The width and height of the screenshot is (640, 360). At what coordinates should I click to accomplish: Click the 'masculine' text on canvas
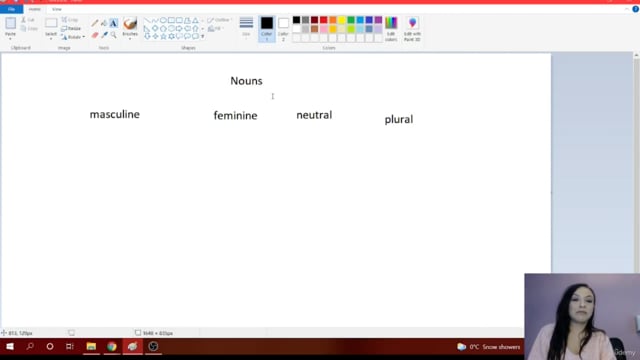115,114
